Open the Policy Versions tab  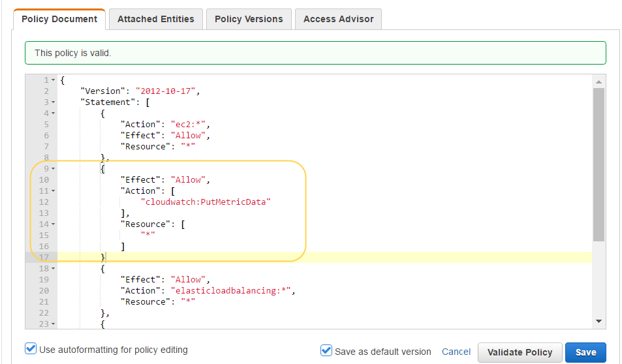pyautogui.click(x=249, y=19)
